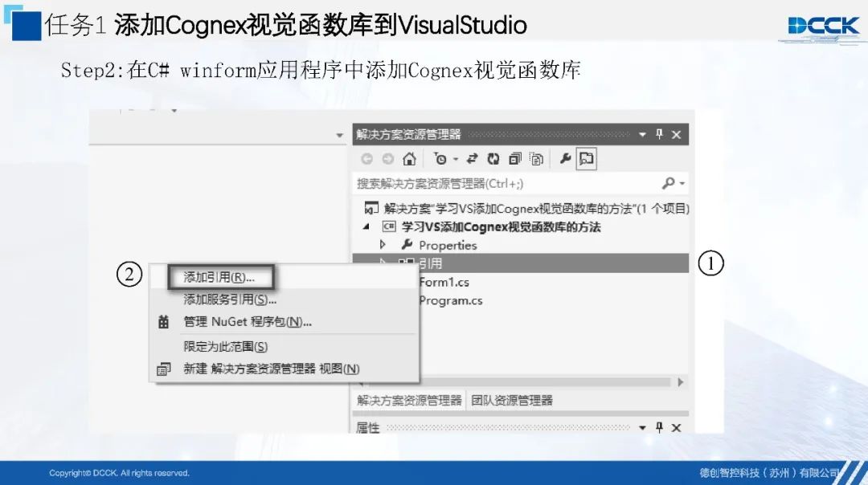Viewport: 868px width, 485px height.
Task: Click the Back navigation arrow in Solution Explorer
Action: click(x=366, y=159)
